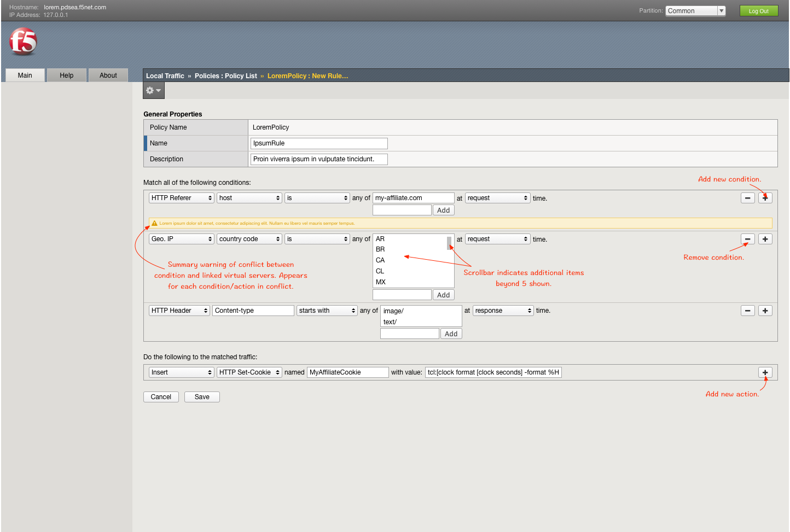
Task: Add condition after HTTP Header row
Action: [765, 311]
